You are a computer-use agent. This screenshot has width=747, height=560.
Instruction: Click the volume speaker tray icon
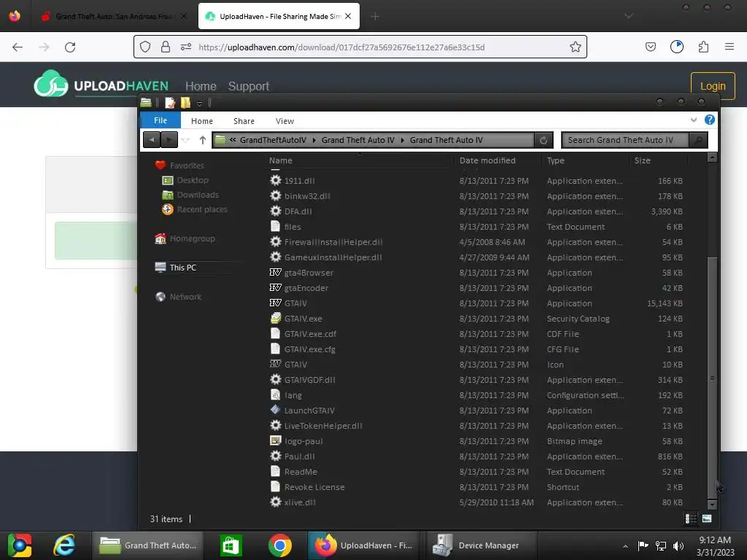(x=678, y=545)
